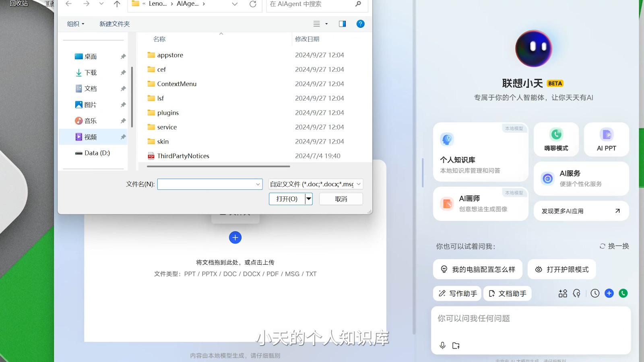This screenshot has width=644, height=362.
Task: Toggle the preview pane button
Action: (x=342, y=24)
